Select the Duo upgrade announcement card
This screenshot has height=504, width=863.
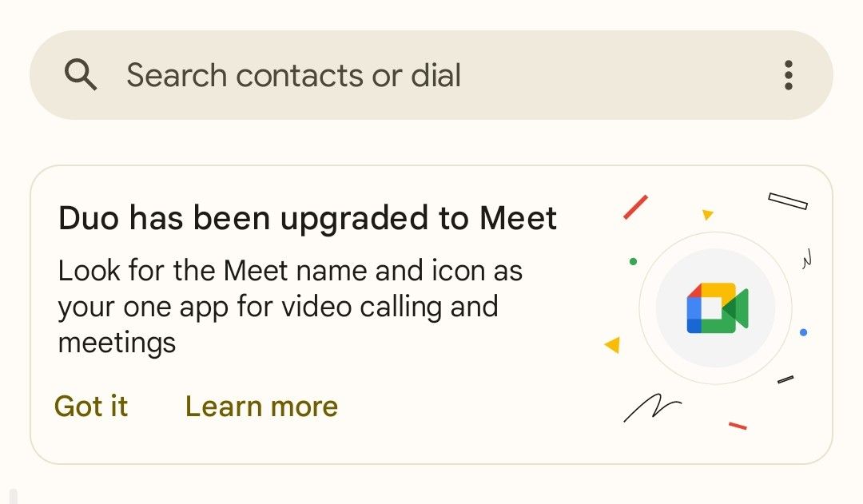click(431, 312)
